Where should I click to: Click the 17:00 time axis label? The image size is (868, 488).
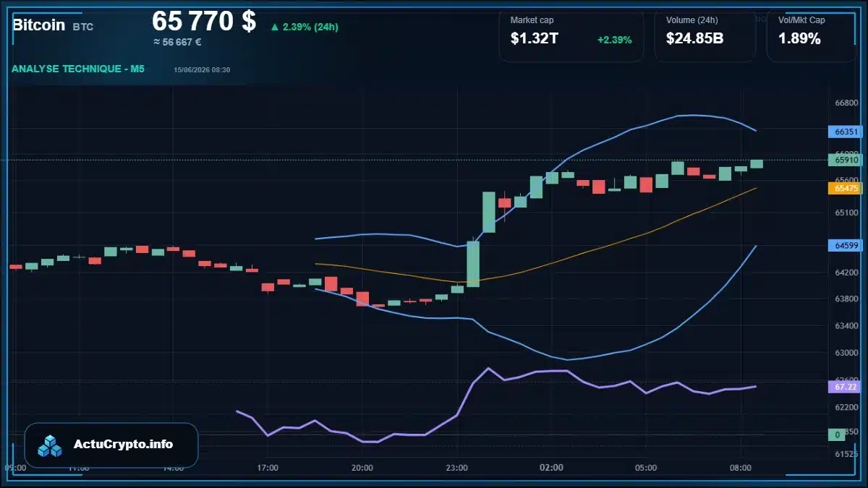coord(268,468)
